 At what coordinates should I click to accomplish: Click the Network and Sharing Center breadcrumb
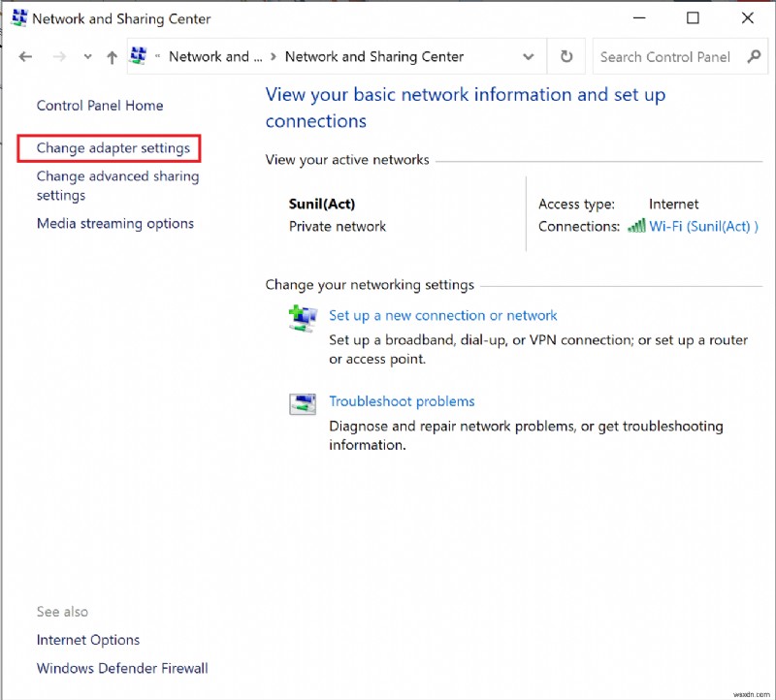(x=374, y=57)
